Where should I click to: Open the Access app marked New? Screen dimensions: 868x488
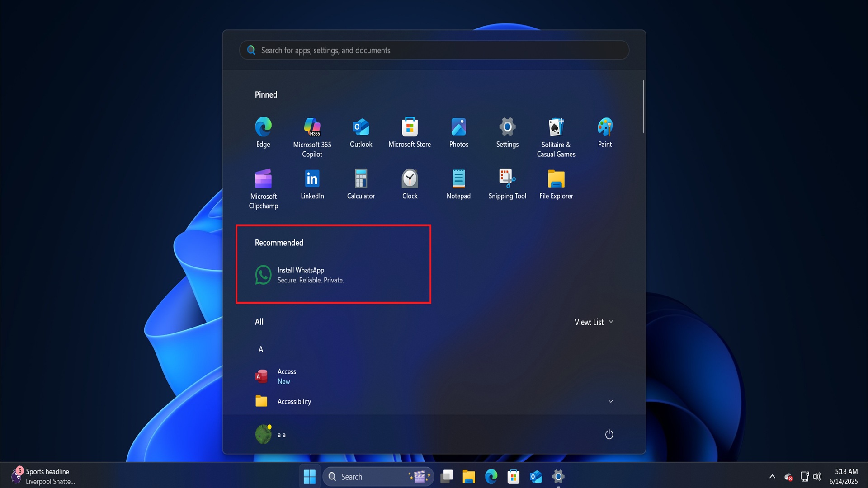pyautogui.click(x=287, y=376)
